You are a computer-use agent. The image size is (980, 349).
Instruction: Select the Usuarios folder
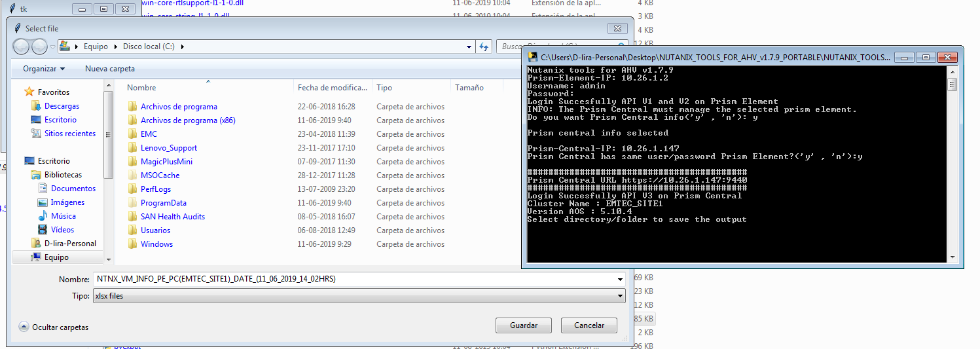[155, 230]
